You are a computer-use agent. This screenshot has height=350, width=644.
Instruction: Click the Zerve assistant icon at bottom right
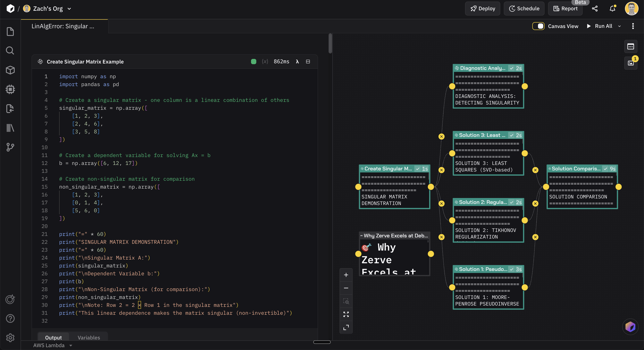coord(630,327)
